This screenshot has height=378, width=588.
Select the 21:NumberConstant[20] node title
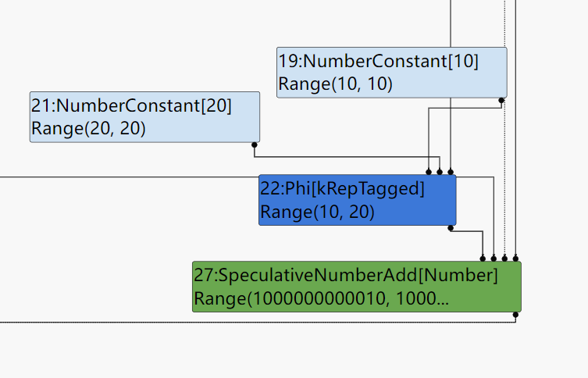pyautogui.click(x=132, y=105)
